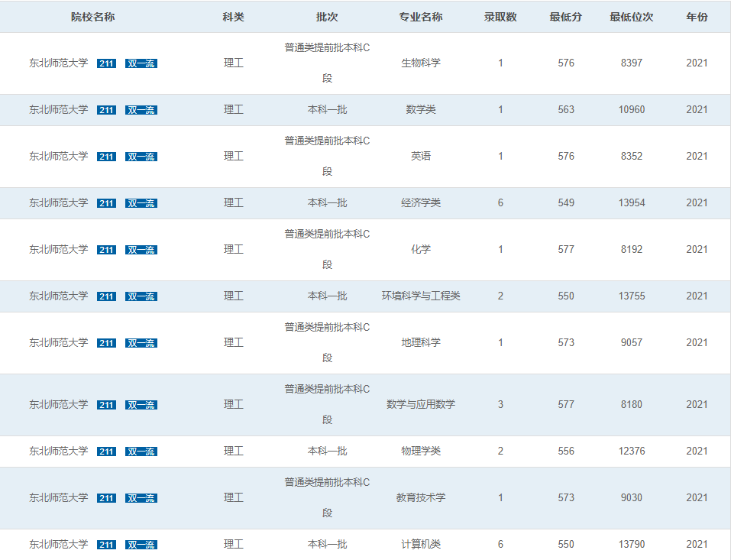
Task: Click the lowest rank value 8180
Action: [632, 405]
